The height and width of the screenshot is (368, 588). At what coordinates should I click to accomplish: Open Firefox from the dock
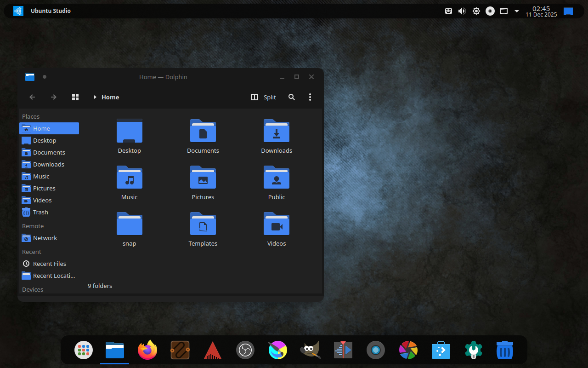point(147,350)
